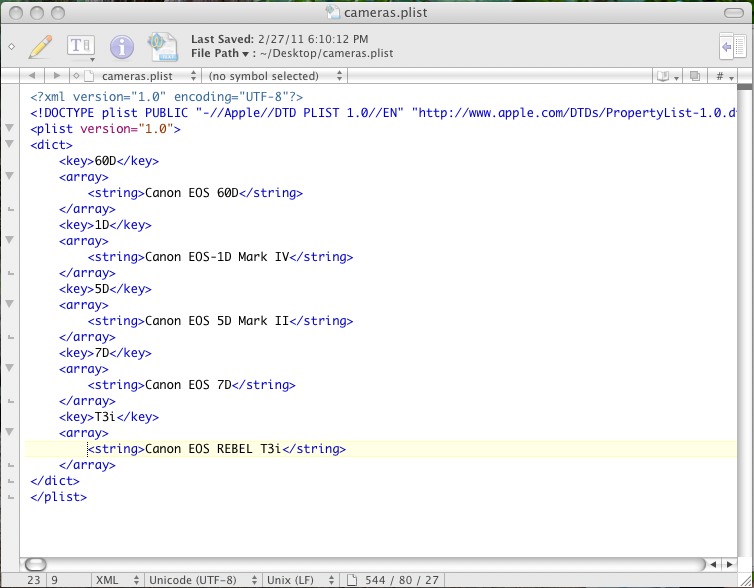Open the counterpart/includes menu icon

[666, 76]
